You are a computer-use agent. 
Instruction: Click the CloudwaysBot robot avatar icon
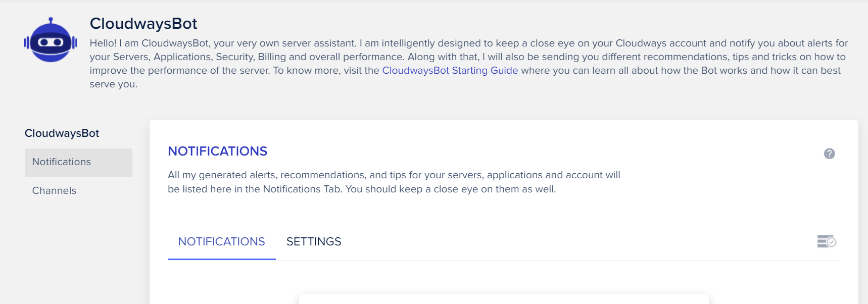point(50,40)
